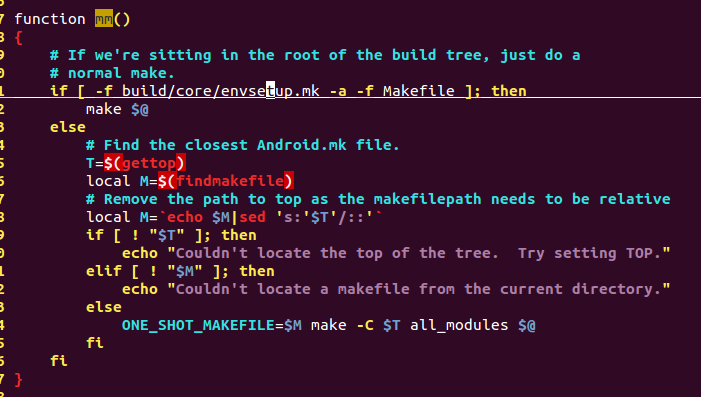Click the word 'function' on the top line
Viewport: 701px width, 397px height.
(50, 19)
